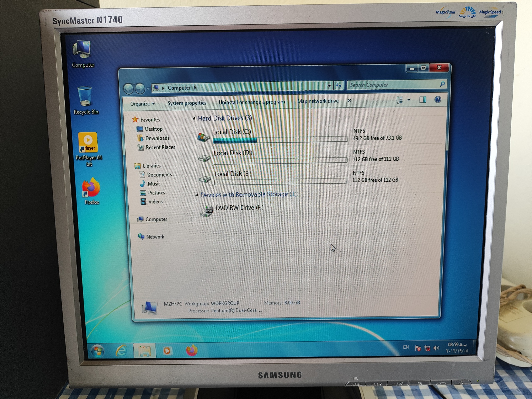Viewport: 532px width, 399px height.
Task: Refresh the Computer address bar view
Action: [x=338, y=85]
